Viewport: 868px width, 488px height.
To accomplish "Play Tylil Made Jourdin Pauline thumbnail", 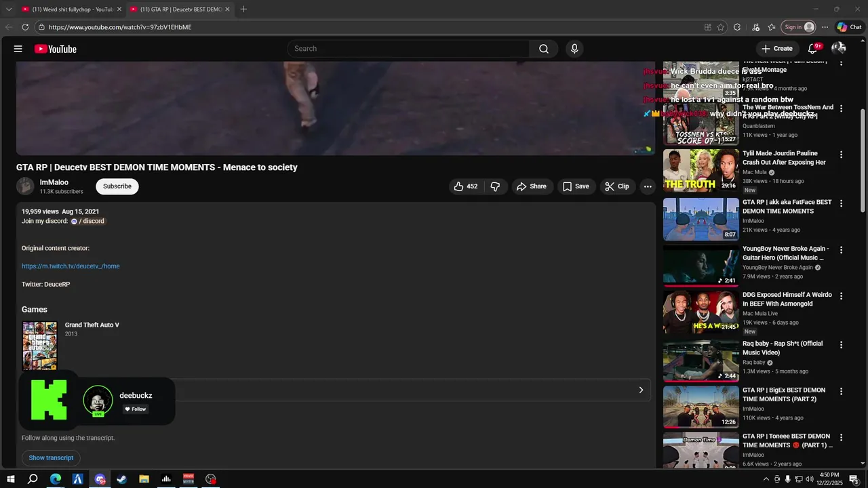I will point(701,171).
